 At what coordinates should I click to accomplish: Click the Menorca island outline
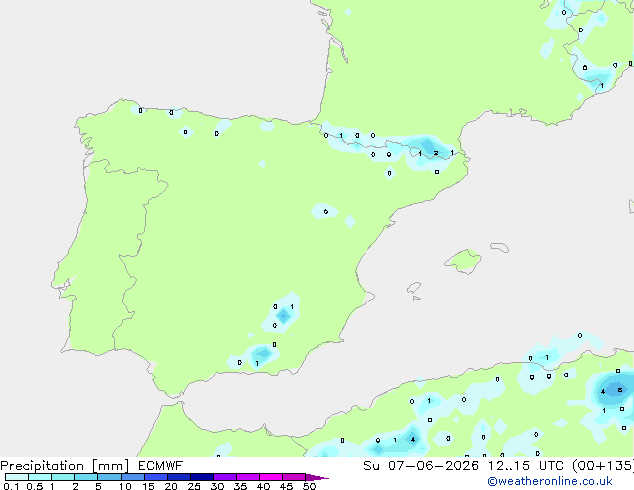click(500, 247)
